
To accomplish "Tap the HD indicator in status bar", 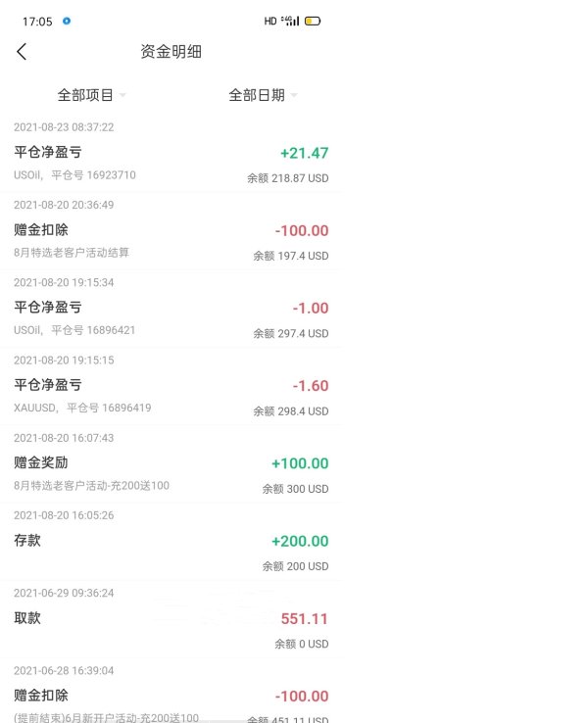I will [x=270, y=22].
